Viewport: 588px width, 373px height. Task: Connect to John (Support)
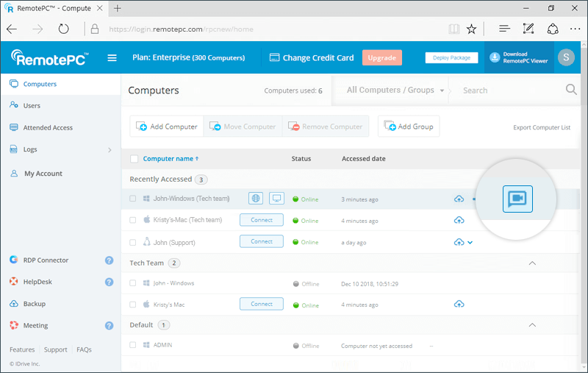click(x=262, y=241)
